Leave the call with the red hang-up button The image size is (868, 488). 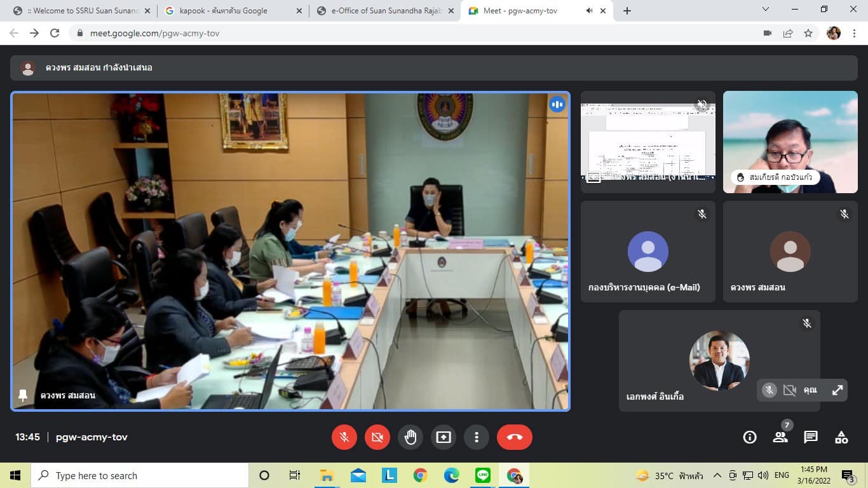click(514, 437)
